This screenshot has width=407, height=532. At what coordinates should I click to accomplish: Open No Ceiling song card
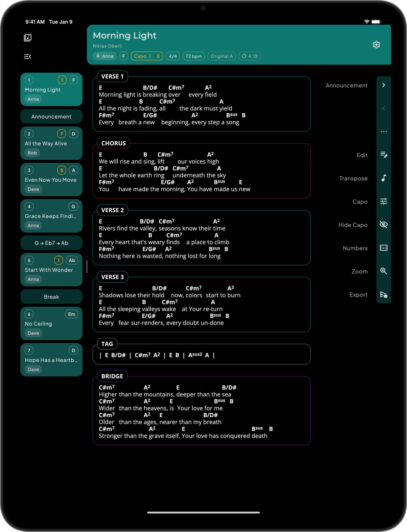pos(51,323)
